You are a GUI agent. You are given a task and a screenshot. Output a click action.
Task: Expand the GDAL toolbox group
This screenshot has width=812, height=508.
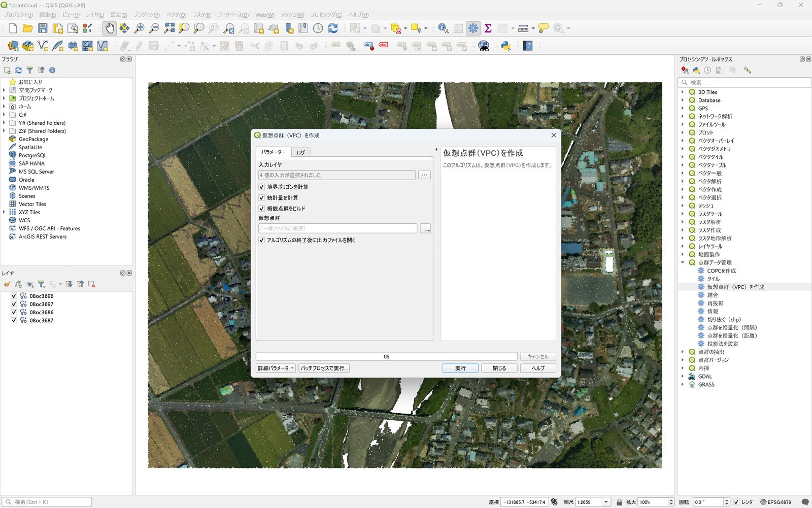683,376
